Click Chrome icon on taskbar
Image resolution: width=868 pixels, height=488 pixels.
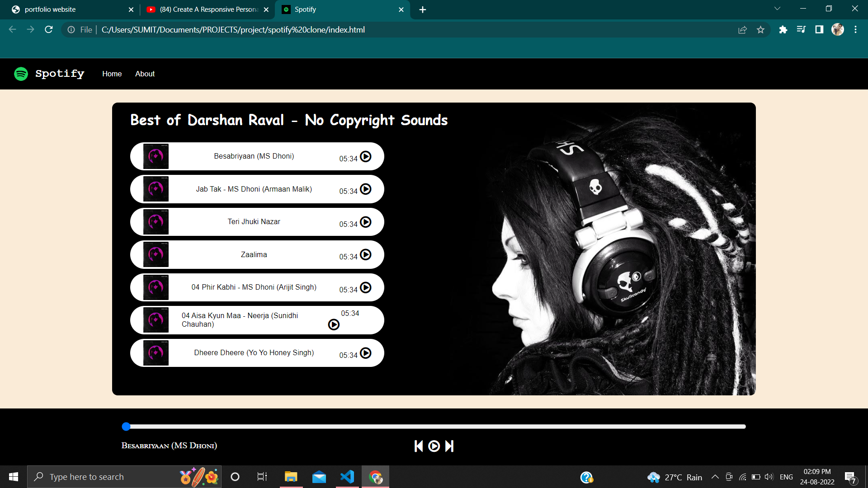(376, 477)
